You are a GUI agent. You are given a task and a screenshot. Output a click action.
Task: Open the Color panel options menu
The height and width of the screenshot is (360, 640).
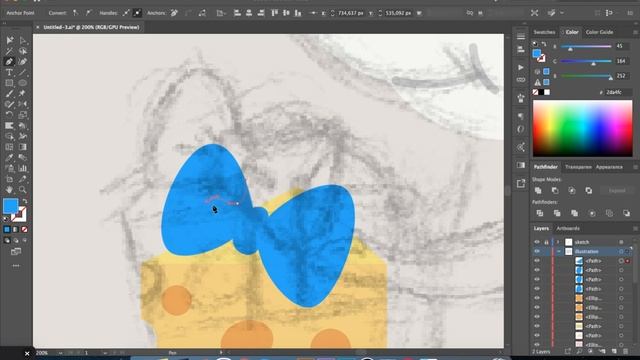pyautogui.click(x=635, y=32)
